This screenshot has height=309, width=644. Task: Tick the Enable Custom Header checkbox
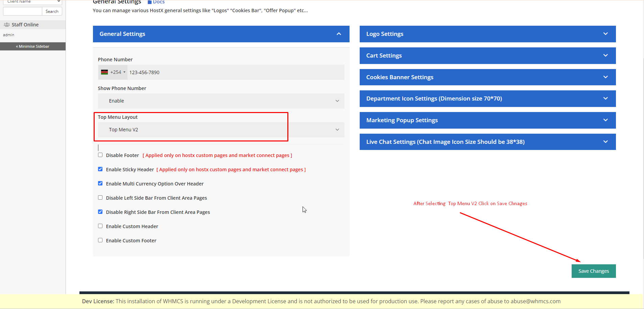pyautogui.click(x=100, y=226)
